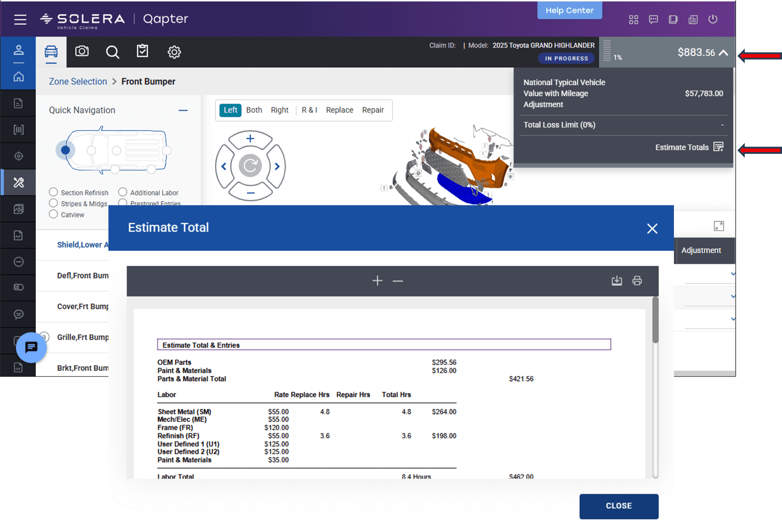The height and width of the screenshot is (532, 782).
Task: Open the gear settings tool
Action: point(174,52)
